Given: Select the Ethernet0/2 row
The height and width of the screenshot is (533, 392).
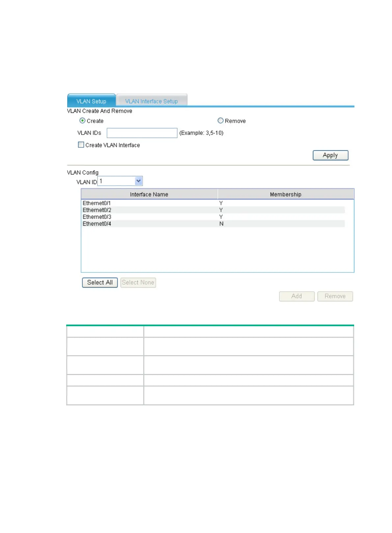Looking at the screenshot, I should (x=213, y=210).
